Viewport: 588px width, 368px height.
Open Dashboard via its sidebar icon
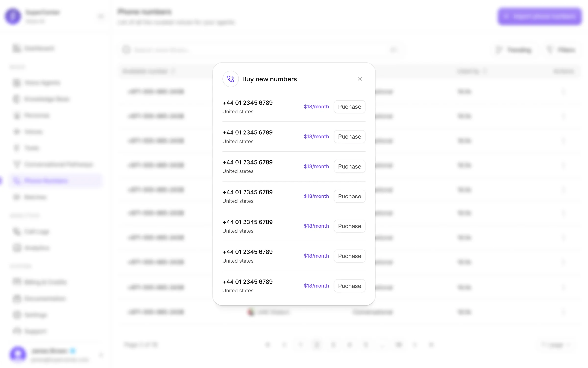17,48
